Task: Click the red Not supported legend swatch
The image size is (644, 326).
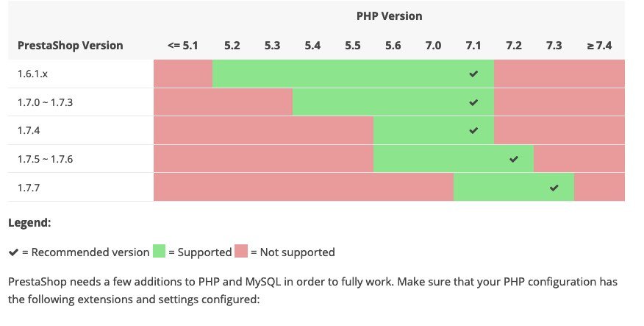Action: 242,252
